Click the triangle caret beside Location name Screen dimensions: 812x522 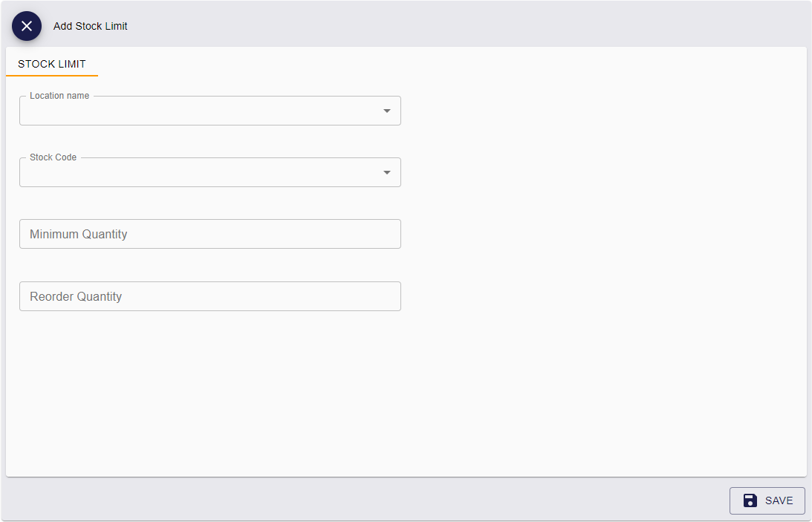click(387, 111)
